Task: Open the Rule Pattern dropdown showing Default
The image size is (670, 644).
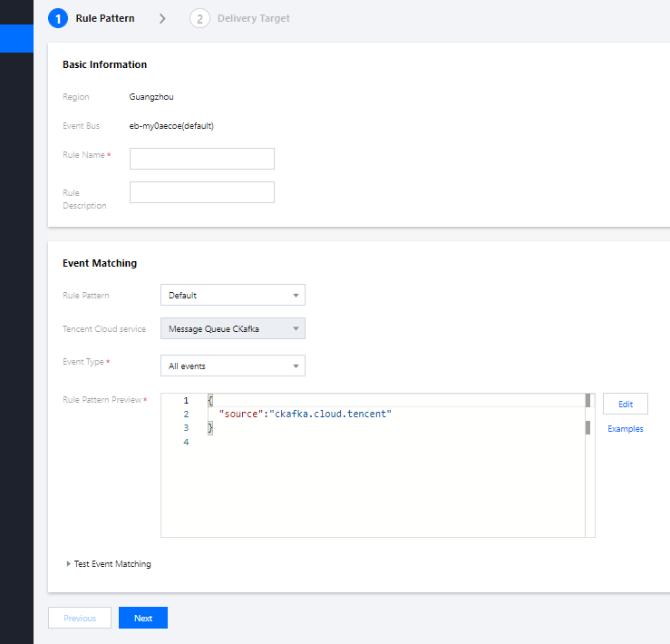Action: [x=232, y=295]
